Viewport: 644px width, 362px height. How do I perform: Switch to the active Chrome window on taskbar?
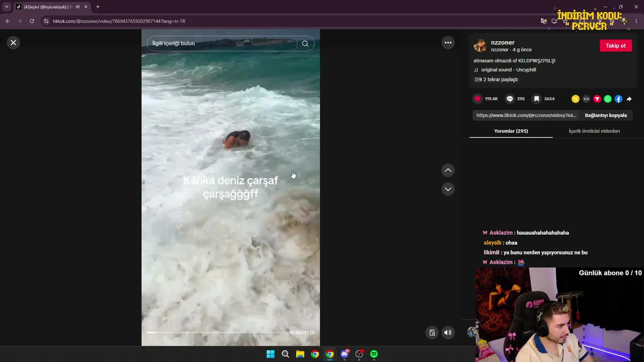[330, 354]
